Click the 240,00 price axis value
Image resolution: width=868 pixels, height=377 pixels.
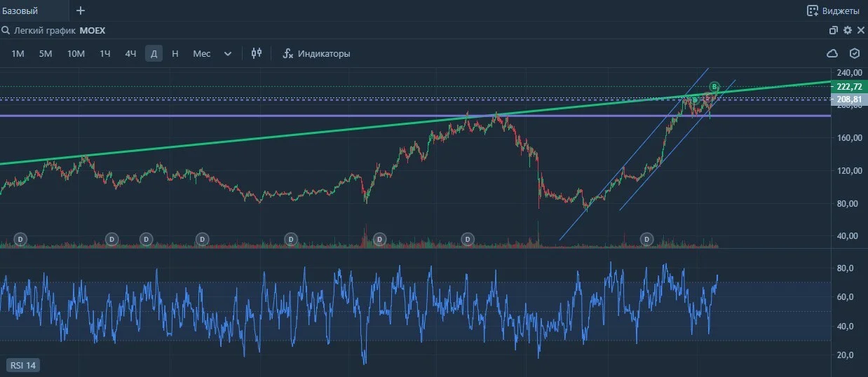click(849, 73)
